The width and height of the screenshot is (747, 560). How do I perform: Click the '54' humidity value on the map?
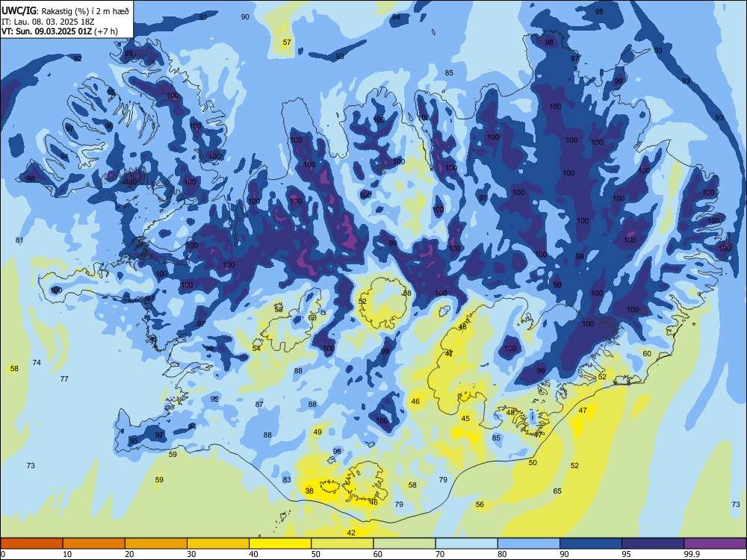coord(256,348)
